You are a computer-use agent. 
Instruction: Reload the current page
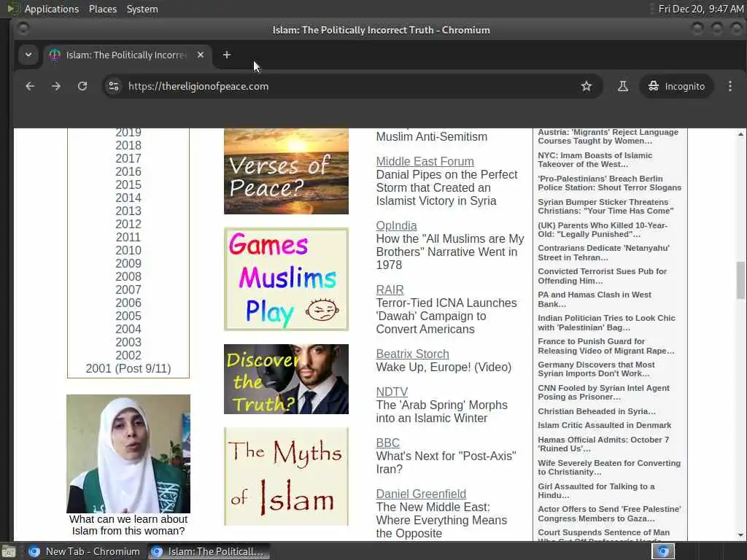click(x=82, y=86)
